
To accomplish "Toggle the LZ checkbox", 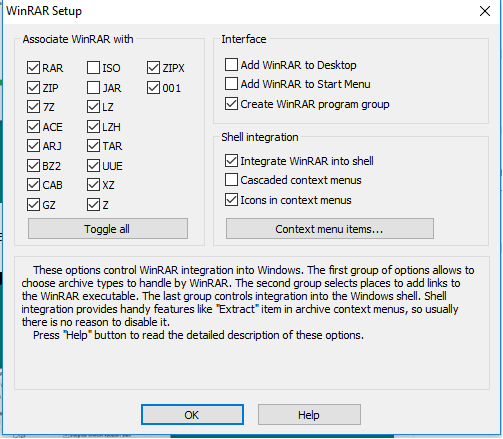I will click(93, 107).
